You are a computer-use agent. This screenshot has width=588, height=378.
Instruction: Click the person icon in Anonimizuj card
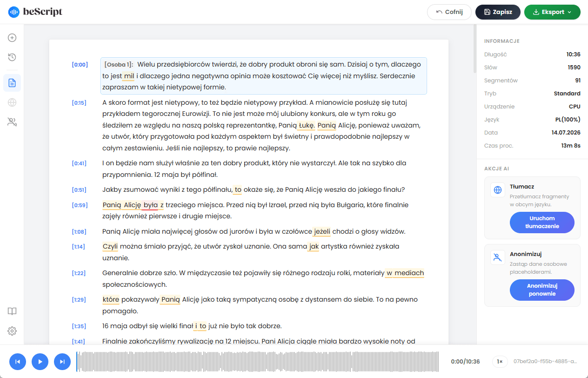498,257
